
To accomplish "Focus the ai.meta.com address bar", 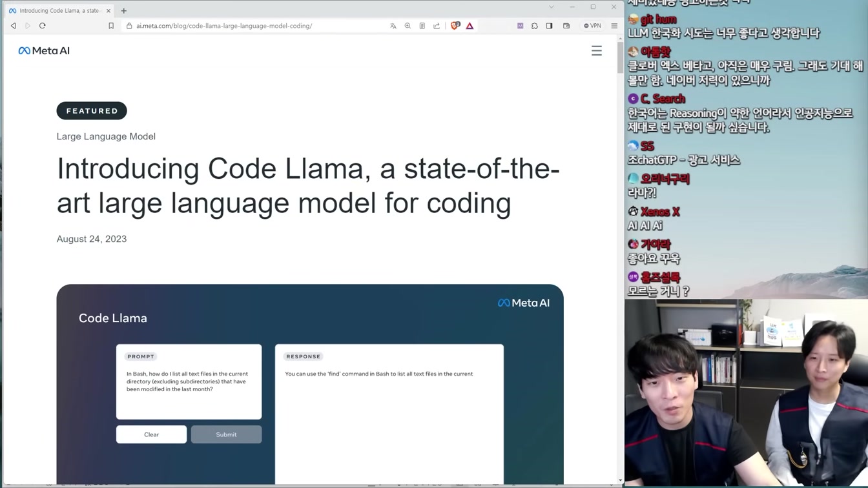I will (224, 26).
